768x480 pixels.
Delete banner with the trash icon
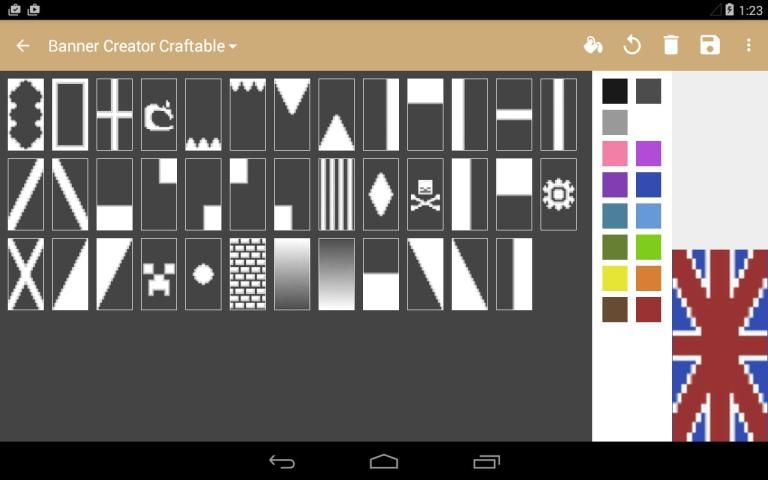[x=671, y=45]
